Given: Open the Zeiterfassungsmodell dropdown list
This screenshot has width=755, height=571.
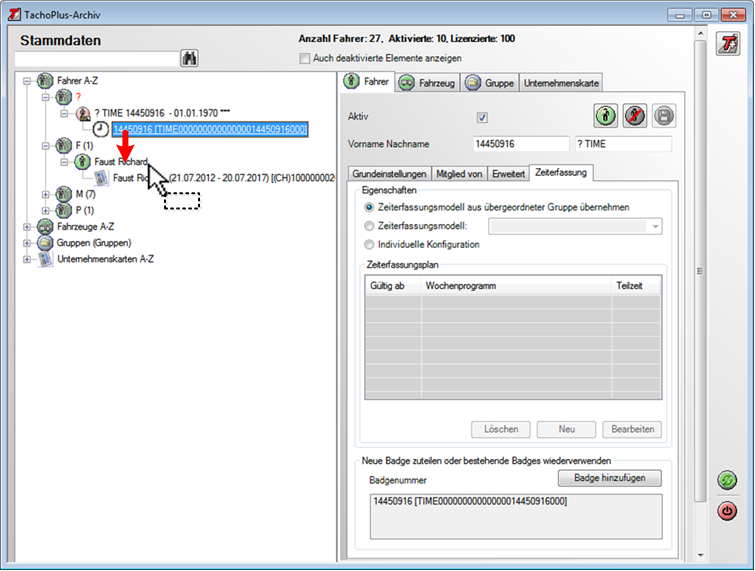Looking at the screenshot, I should point(655,226).
